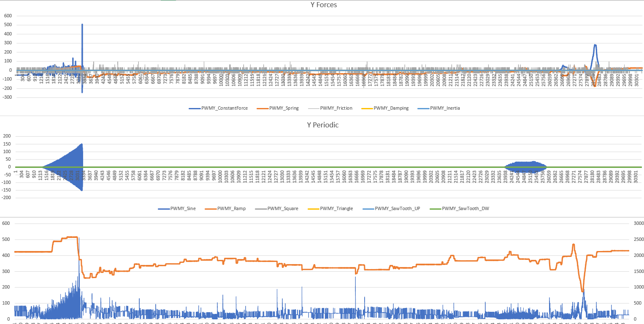Click the "Y Periodic" chart title
Screen dimensions: 644x324
pos(322,125)
